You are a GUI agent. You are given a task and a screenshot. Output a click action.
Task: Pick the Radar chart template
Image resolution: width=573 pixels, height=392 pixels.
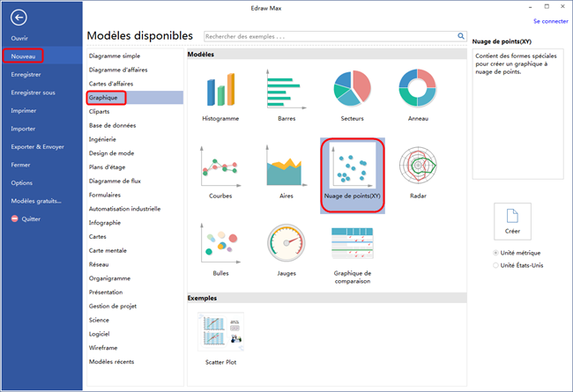pyautogui.click(x=418, y=173)
